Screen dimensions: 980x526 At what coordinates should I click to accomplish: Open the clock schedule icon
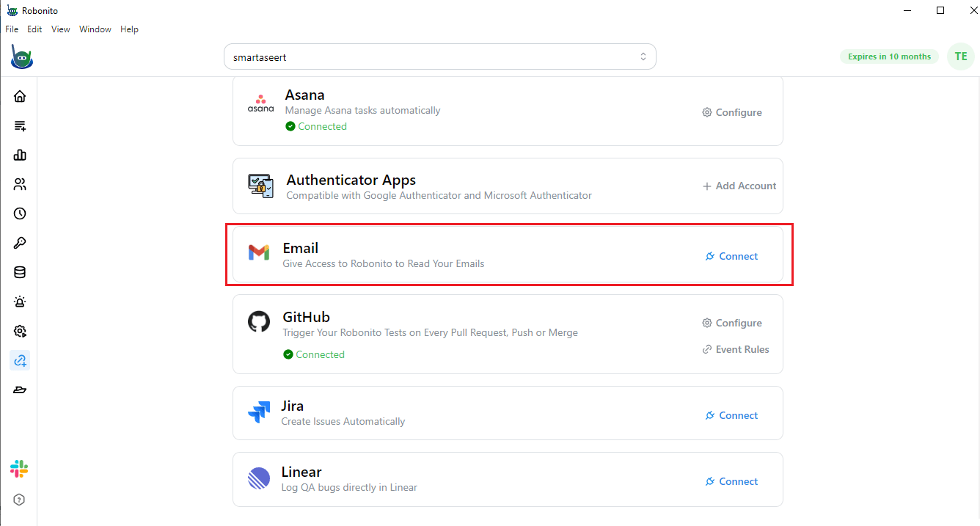[x=20, y=213]
